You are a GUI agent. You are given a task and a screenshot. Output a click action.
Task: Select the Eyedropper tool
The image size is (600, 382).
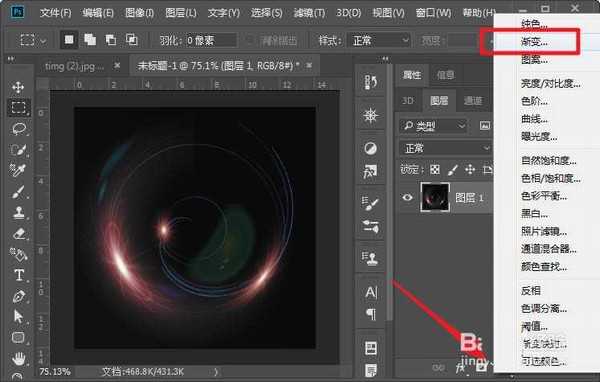pos(18,171)
